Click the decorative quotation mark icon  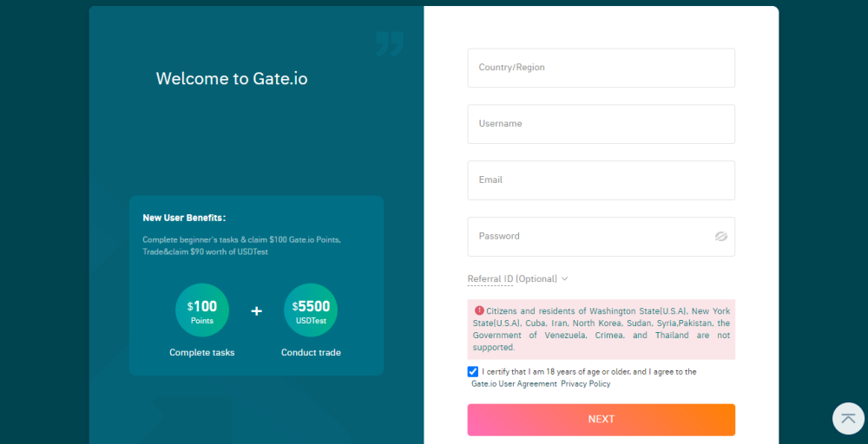[390, 43]
